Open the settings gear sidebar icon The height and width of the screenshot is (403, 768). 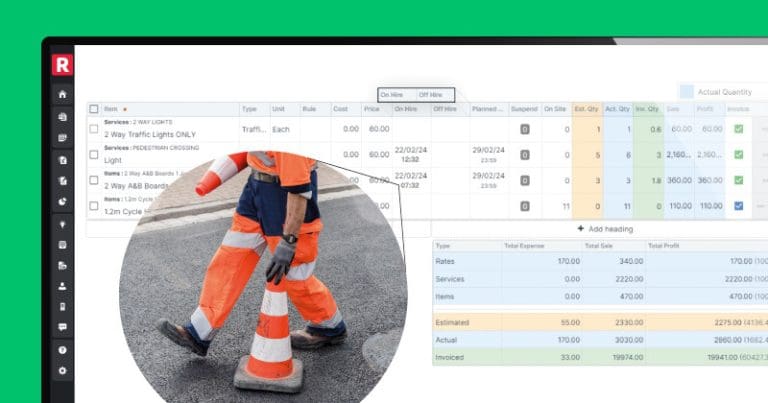pyautogui.click(x=63, y=371)
